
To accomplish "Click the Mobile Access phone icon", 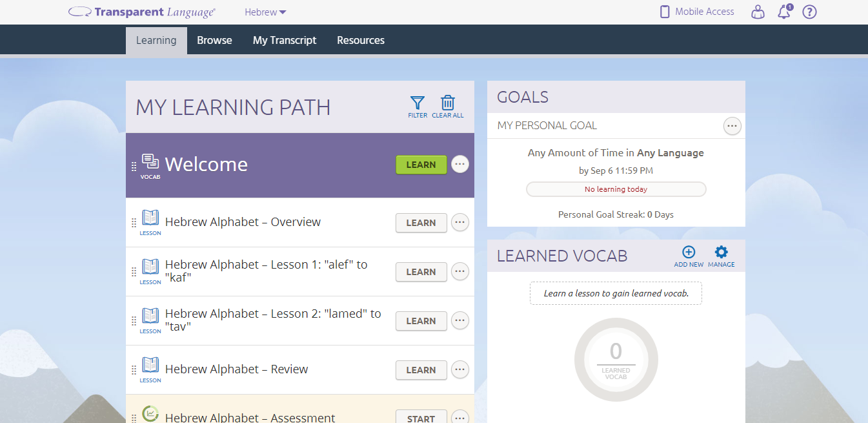I will (x=664, y=12).
